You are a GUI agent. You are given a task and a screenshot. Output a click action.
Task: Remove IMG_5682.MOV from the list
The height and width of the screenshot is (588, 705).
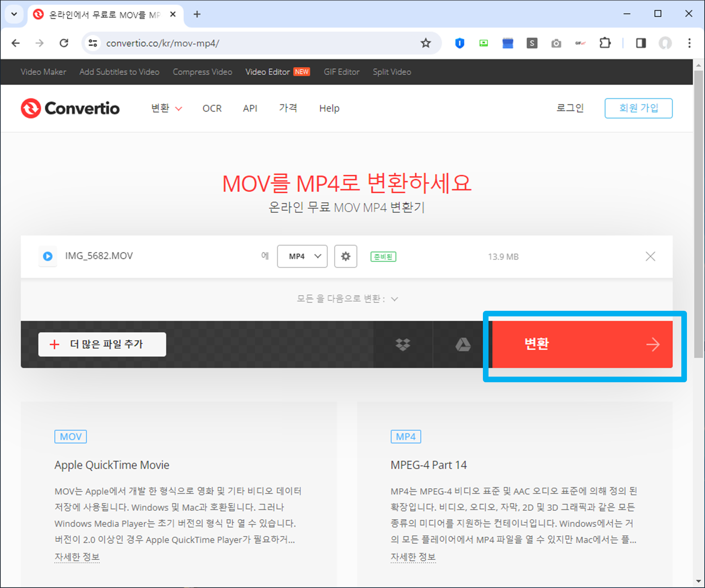(x=650, y=256)
